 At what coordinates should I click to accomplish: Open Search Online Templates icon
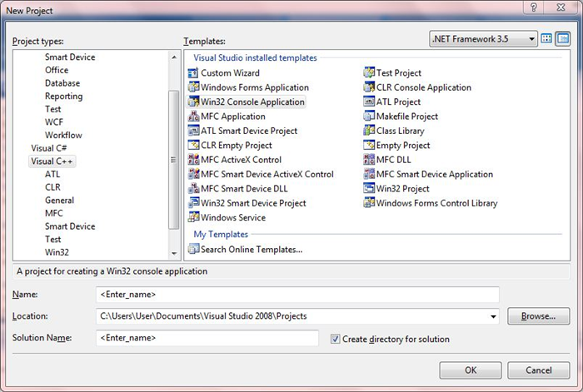tap(193, 249)
